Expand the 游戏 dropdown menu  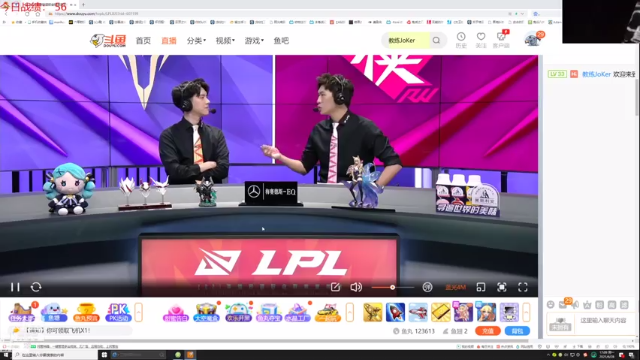(254, 40)
